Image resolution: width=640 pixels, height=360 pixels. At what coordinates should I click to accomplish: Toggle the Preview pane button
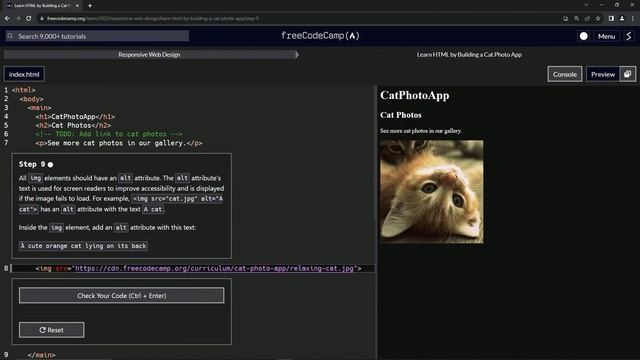[603, 74]
